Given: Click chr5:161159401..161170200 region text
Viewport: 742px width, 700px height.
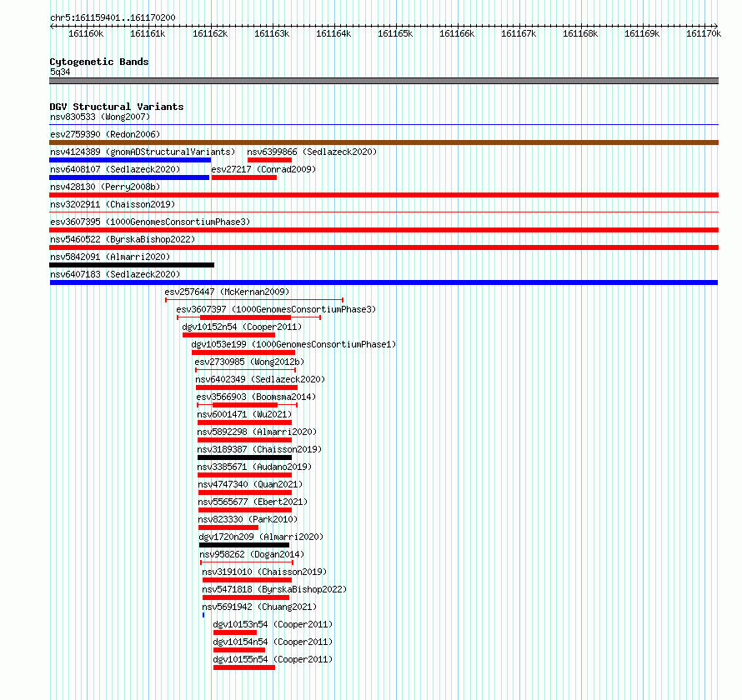Looking at the screenshot, I should tap(113, 18).
